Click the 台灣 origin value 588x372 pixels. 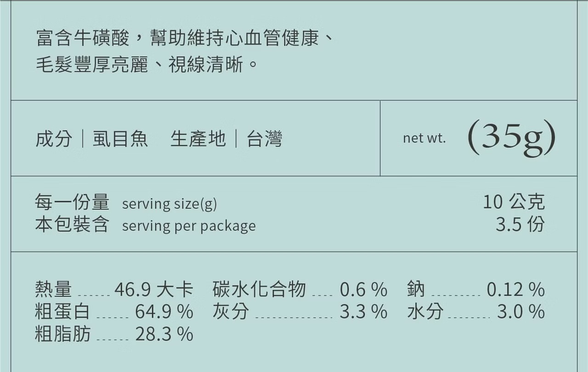(x=265, y=139)
